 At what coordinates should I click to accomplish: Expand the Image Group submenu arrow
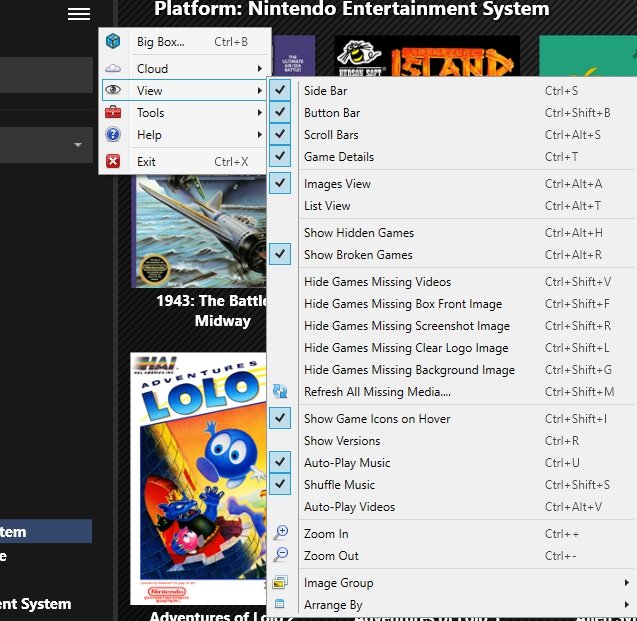coord(626,583)
